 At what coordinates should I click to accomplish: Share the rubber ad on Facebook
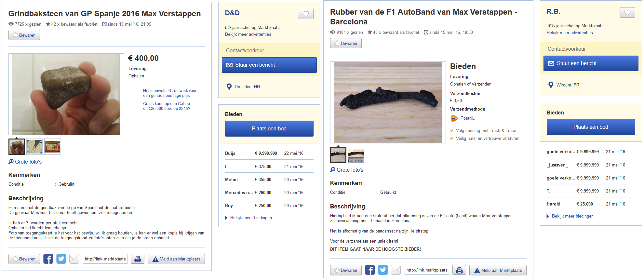[x=370, y=270]
